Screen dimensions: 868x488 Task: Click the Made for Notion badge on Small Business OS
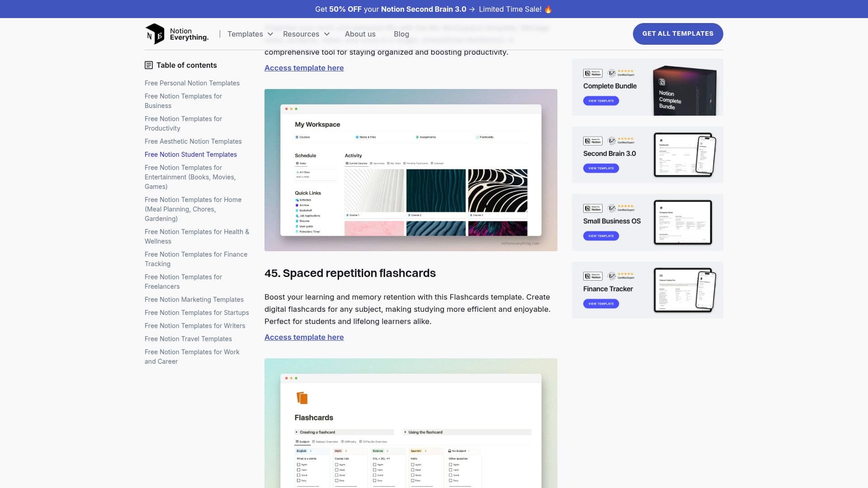pos(593,208)
